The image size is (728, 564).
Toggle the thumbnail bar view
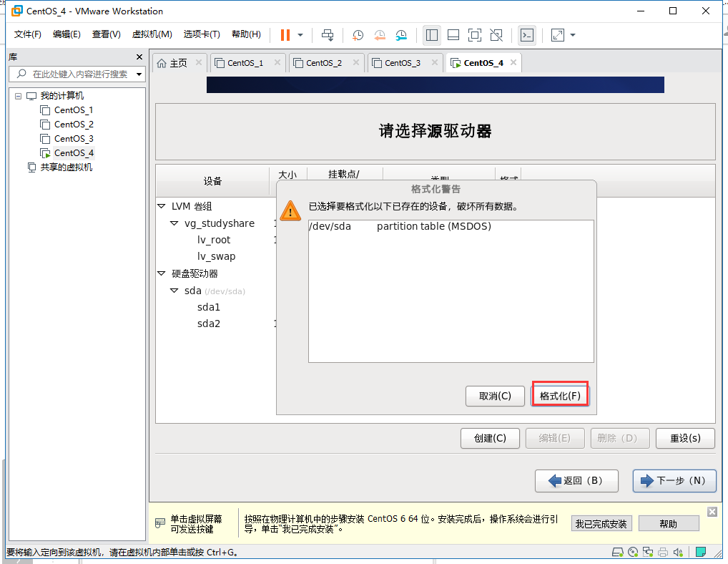[453, 35]
